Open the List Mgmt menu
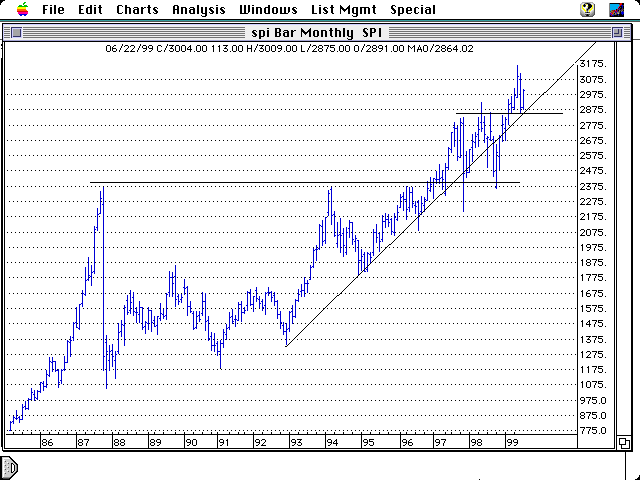 pyautogui.click(x=344, y=9)
